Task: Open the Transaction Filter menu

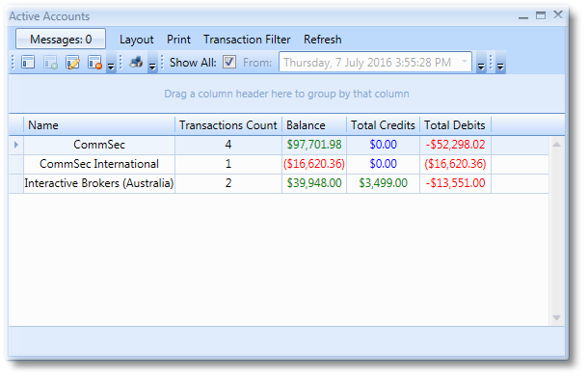Action: 247,40
